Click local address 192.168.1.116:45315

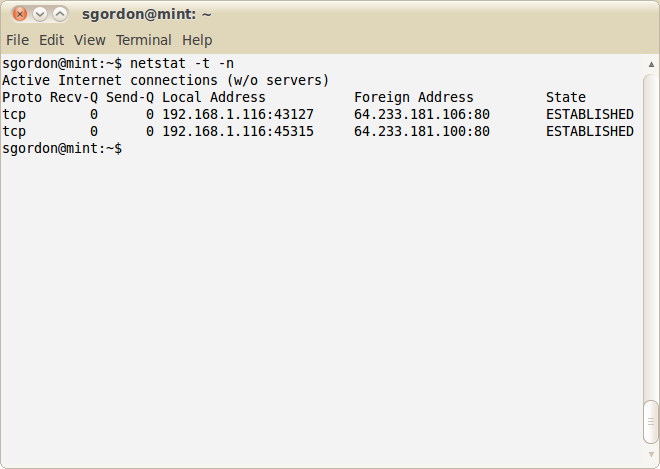click(x=238, y=131)
